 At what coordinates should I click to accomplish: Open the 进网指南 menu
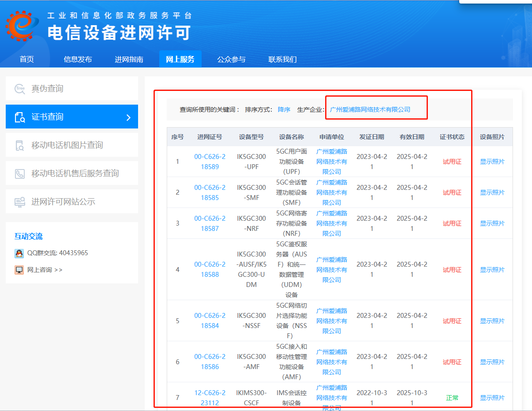129,59
